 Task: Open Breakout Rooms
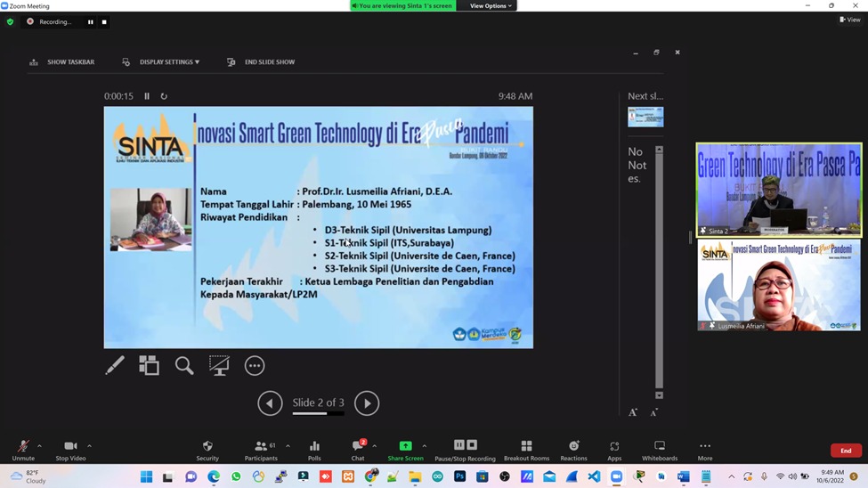[x=526, y=450]
